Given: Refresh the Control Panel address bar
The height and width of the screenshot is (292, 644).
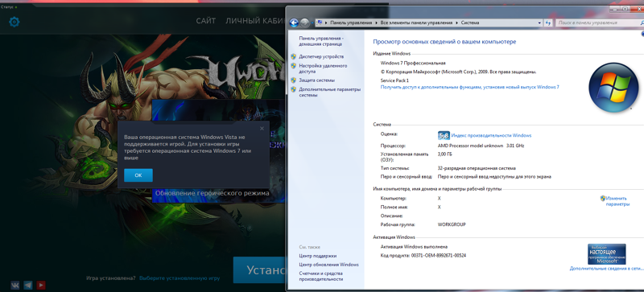Looking at the screenshot, I should click(548, 23).
